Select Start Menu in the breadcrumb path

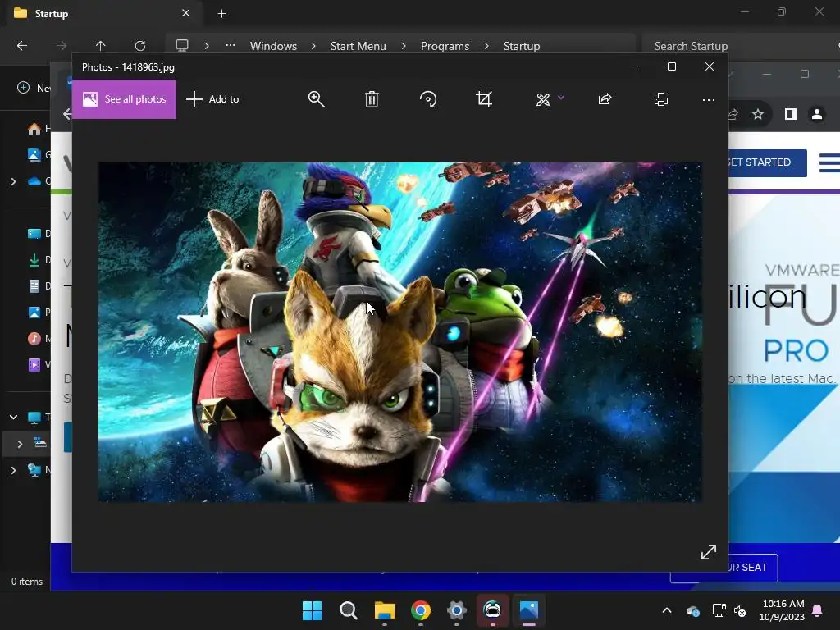point(358,46)
